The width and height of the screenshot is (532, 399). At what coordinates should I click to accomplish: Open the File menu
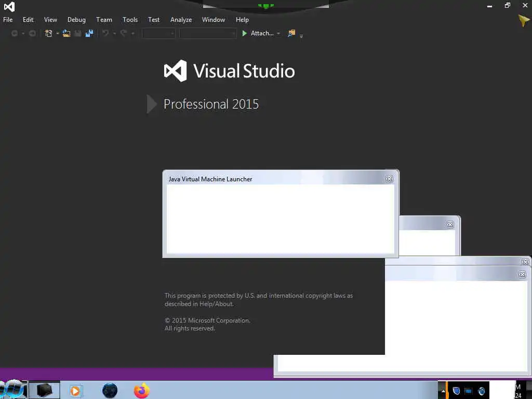8,20
